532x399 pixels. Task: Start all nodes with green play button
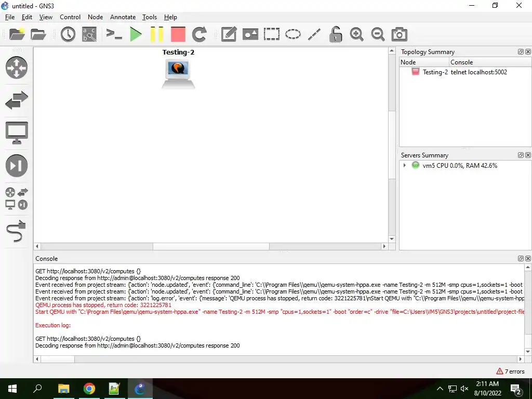click(136, 34)
